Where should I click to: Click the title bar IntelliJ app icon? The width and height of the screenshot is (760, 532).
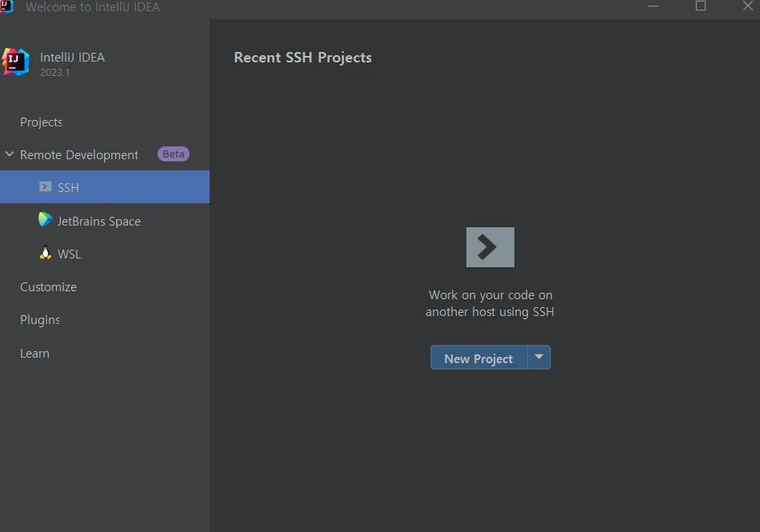click(x=6, y=6)
